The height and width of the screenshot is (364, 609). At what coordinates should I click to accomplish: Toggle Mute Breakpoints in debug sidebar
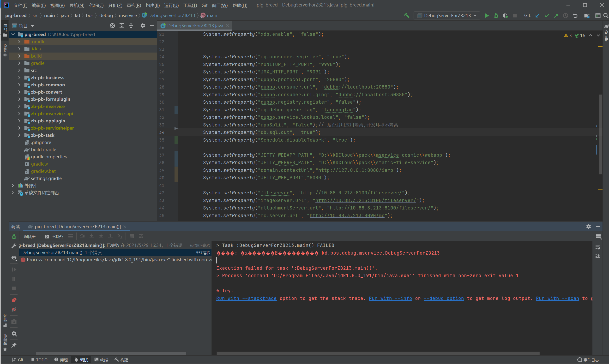point(14,310)
